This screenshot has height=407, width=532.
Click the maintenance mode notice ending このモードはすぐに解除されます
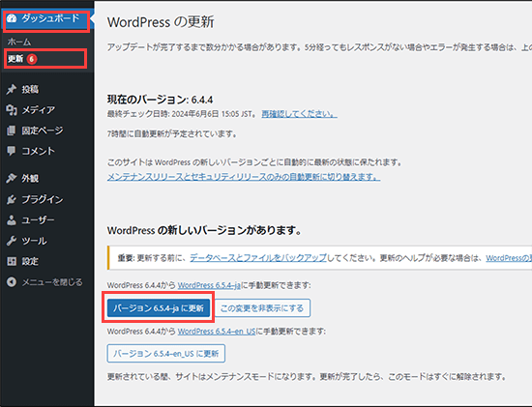[307, 377]
